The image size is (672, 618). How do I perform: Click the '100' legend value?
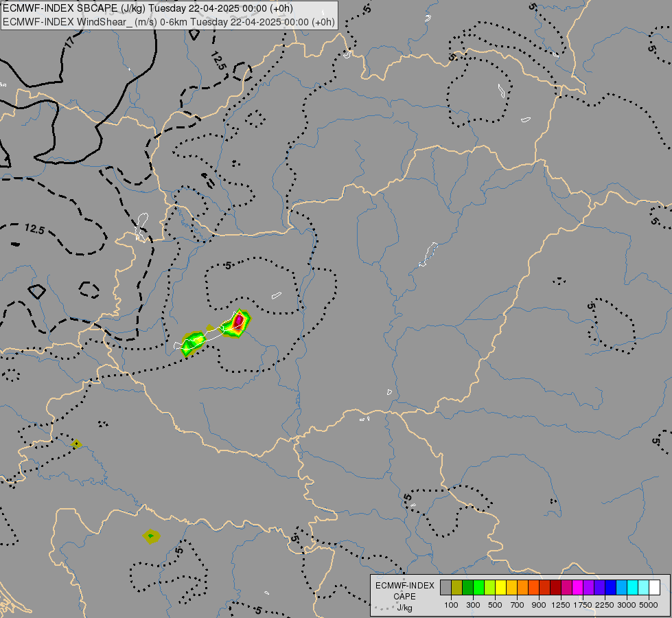pyautogui.click(x=451, y=605)
